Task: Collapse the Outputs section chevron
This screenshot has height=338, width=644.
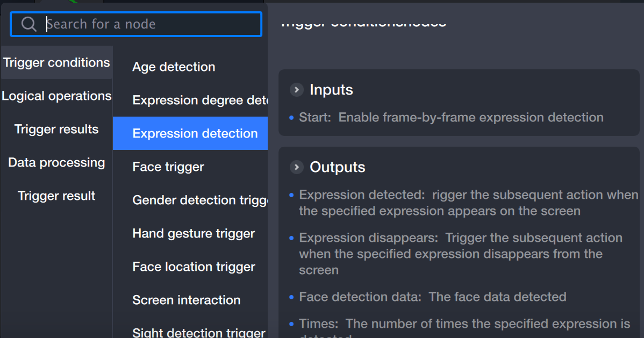Action: click(x=296, y=167)
